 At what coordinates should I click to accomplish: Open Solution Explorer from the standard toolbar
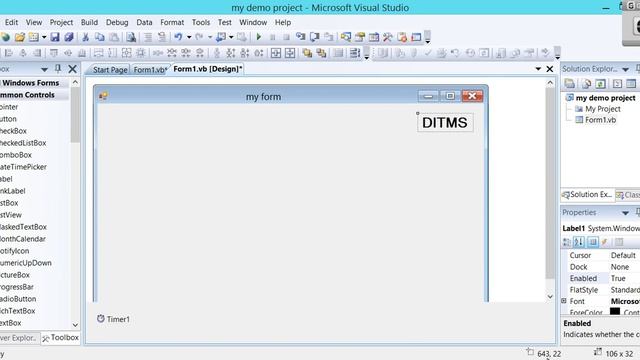(346, 38)
